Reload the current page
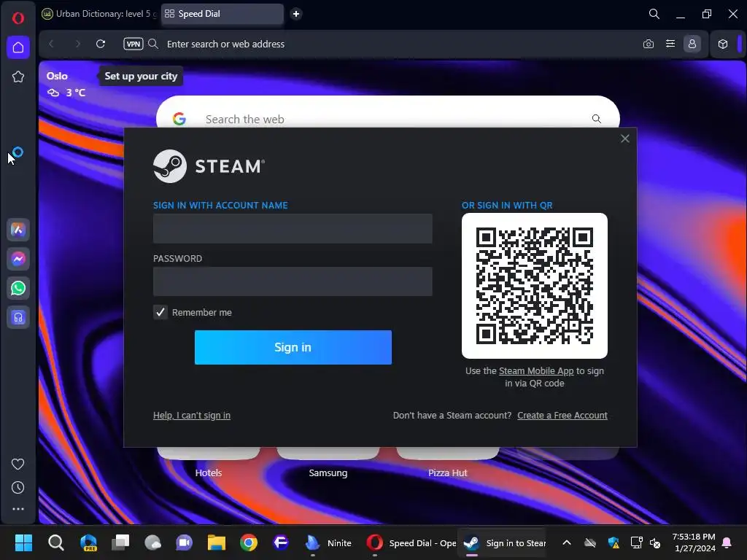 click(x=101, y=44)
